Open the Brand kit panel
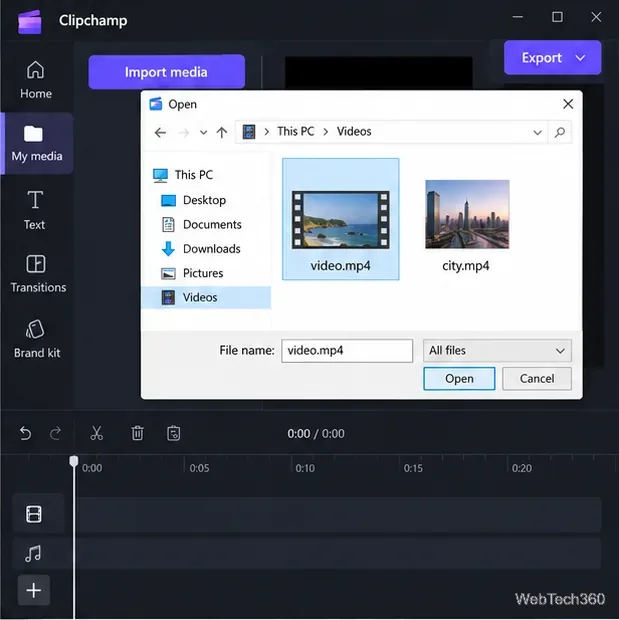This screenshot has width=619, height=620. point(37,339)
